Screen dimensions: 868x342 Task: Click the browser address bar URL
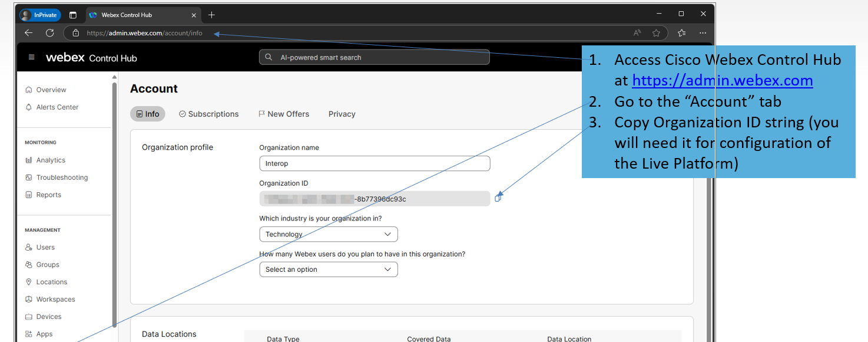[x=144, y=33]
